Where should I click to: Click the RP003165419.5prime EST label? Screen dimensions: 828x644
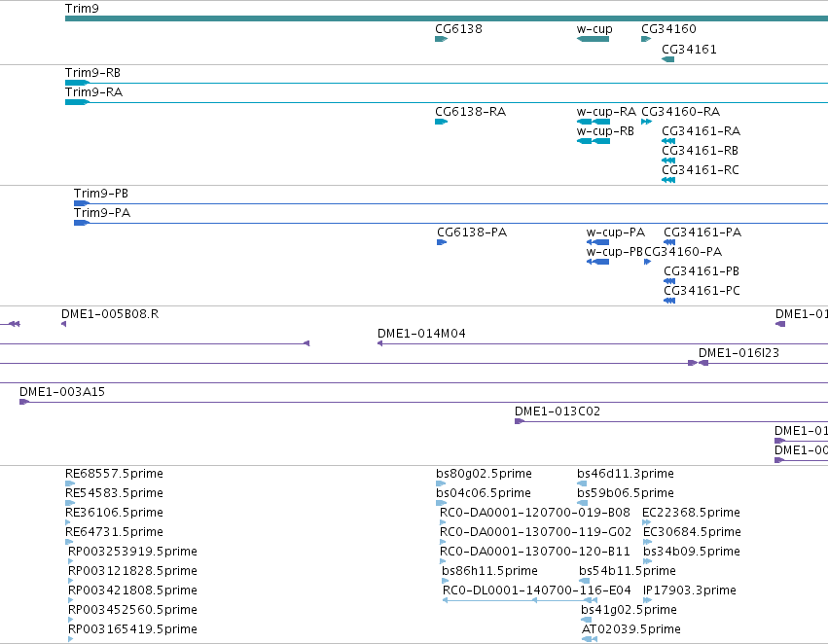(x=132, y=630)
